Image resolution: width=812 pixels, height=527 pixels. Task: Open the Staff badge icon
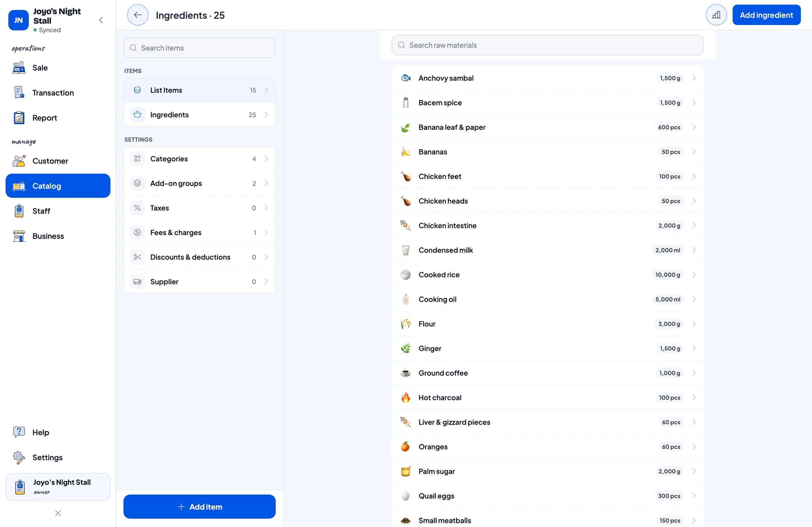19,211
